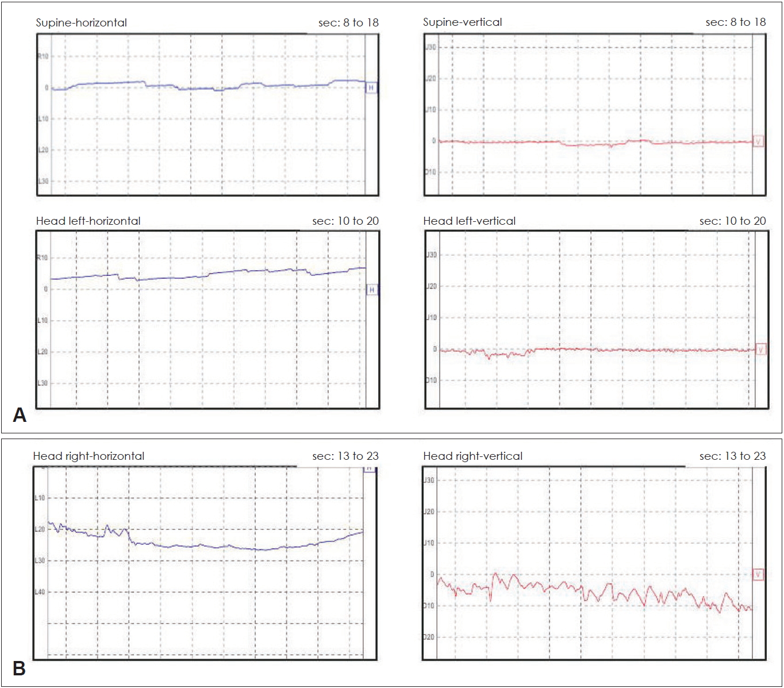Select the "Head left-vertical" chart title

click(x=470, y=221)
